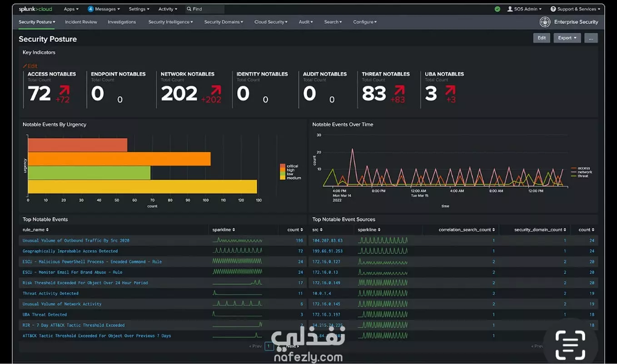Sort by the rule_name column arrow
This screenshot has height=364, width=617.
(x=47, y=230)
